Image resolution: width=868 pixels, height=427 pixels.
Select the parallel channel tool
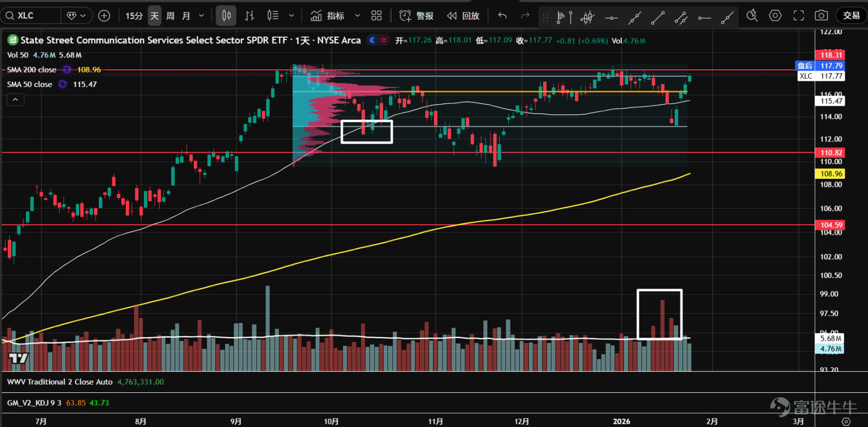(x=681, y=18)
